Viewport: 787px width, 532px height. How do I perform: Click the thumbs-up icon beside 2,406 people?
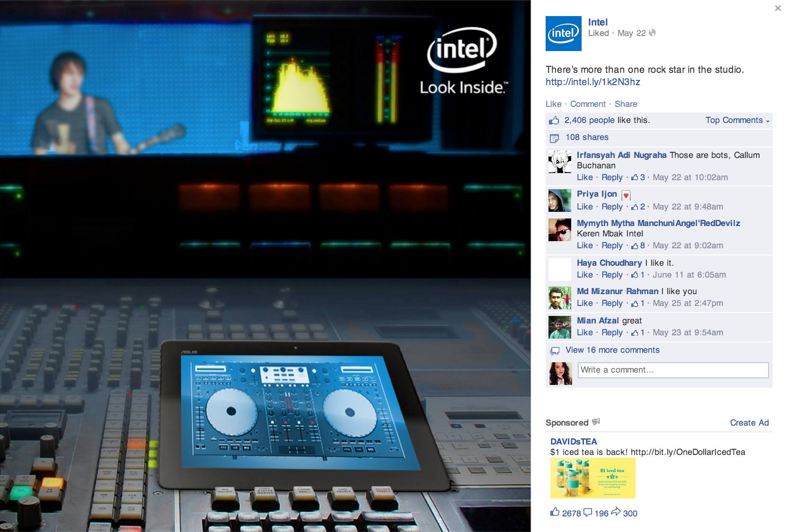pos(554,121)
